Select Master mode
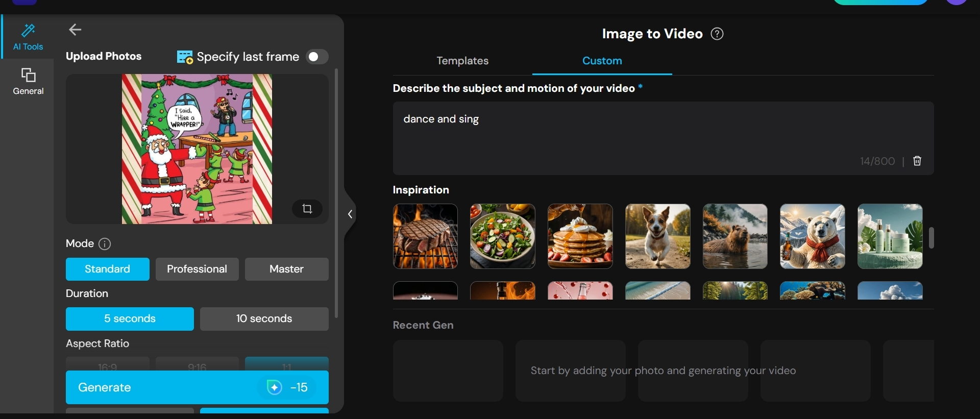 coord(287,269)
